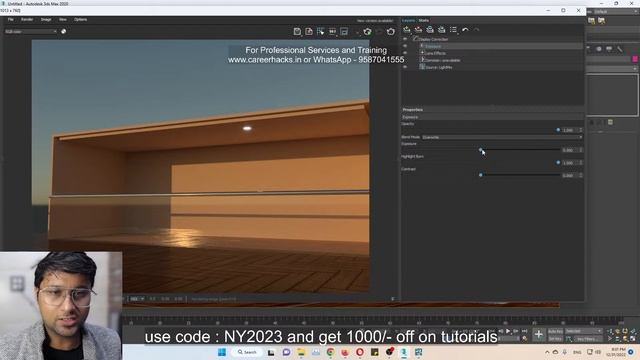Toggle the Test resolution icon in the frame buffer toolbar
The width and height of the screenshot is (640, 360).
333,31
